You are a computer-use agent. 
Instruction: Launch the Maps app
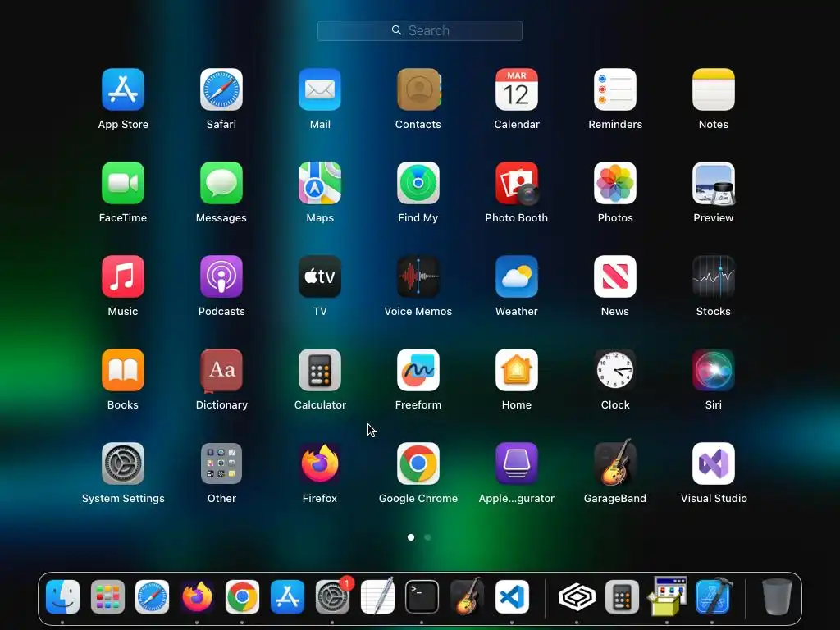click(x=320, y=183)
